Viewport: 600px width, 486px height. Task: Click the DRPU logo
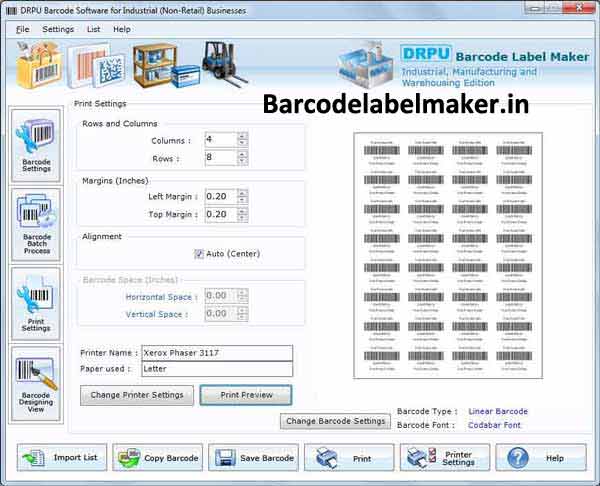coord(426,54)
